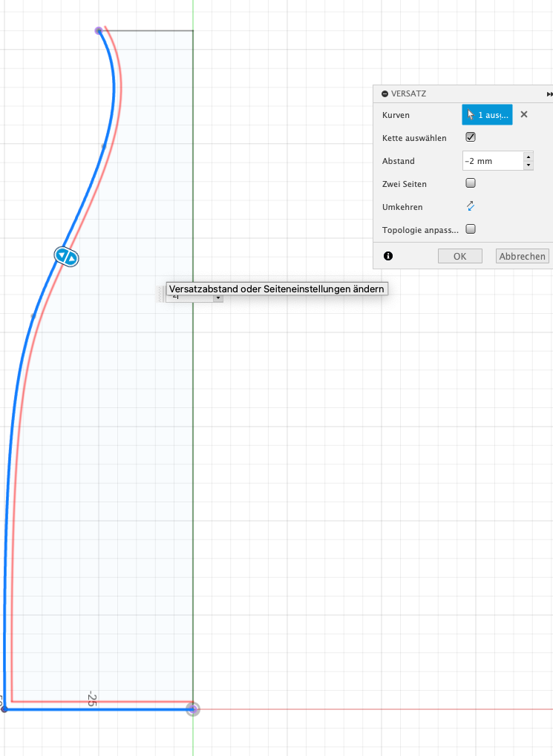Click the bottom-left endpoint of the blue line
The height and width of the screenshot is (756, 553).
[x=4, y=709]
